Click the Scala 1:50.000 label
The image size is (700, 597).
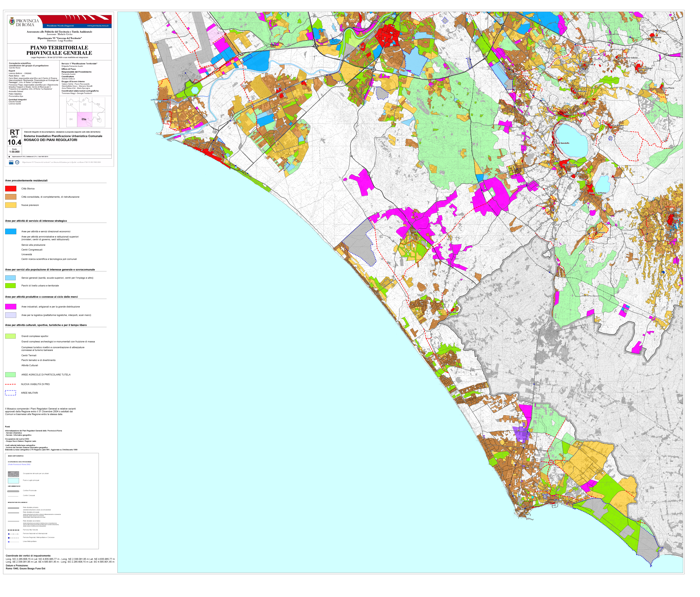click(15, 151)
